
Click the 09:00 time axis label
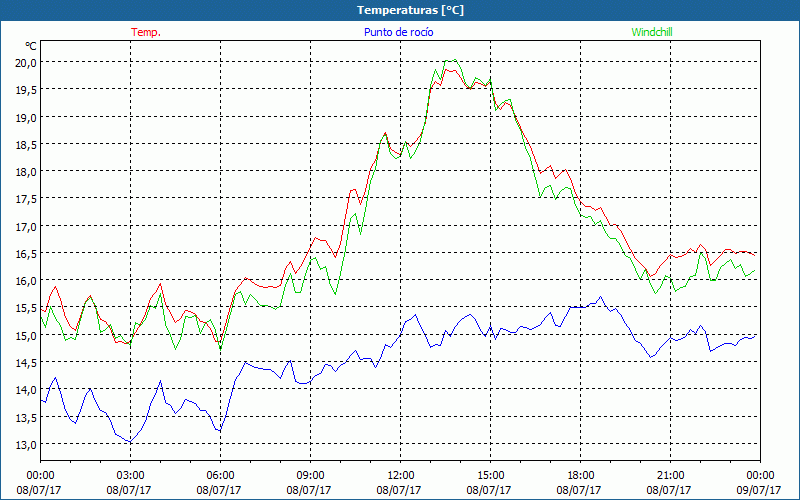(310, 475)
